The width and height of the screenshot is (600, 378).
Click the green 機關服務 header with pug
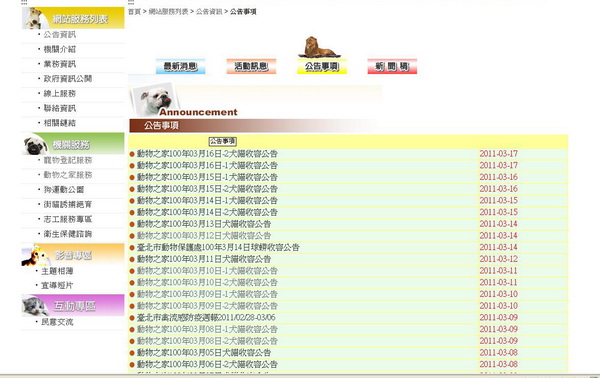73,144
